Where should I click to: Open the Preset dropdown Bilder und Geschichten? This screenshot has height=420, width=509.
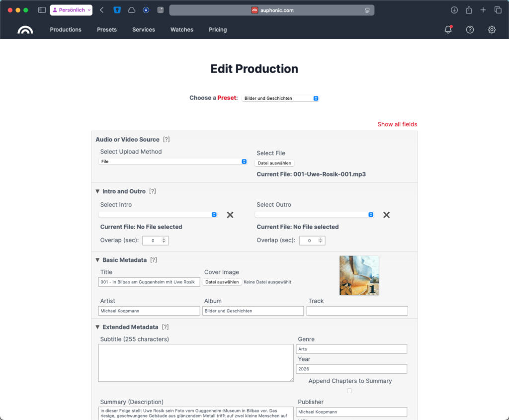point(280,98)
